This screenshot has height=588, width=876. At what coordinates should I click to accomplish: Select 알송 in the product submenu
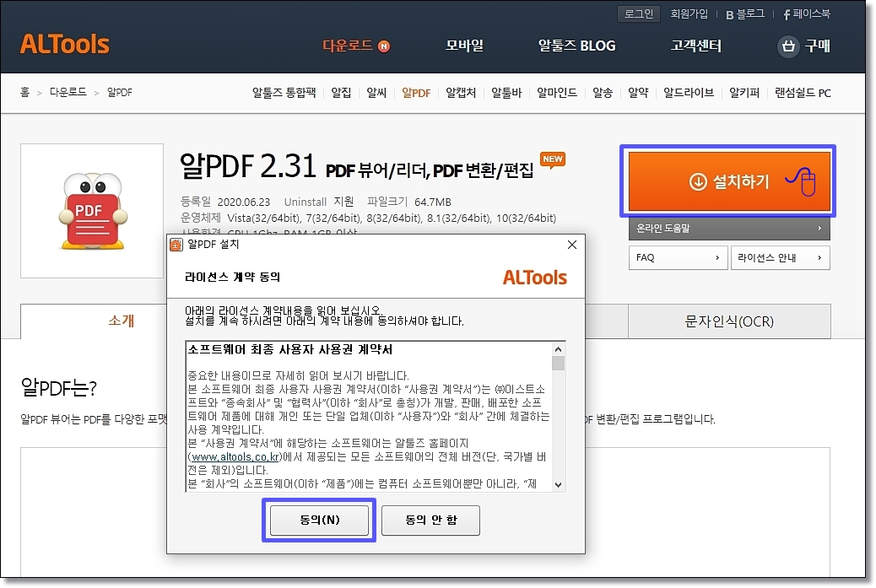pyautogui.click(x=603, y=93)
